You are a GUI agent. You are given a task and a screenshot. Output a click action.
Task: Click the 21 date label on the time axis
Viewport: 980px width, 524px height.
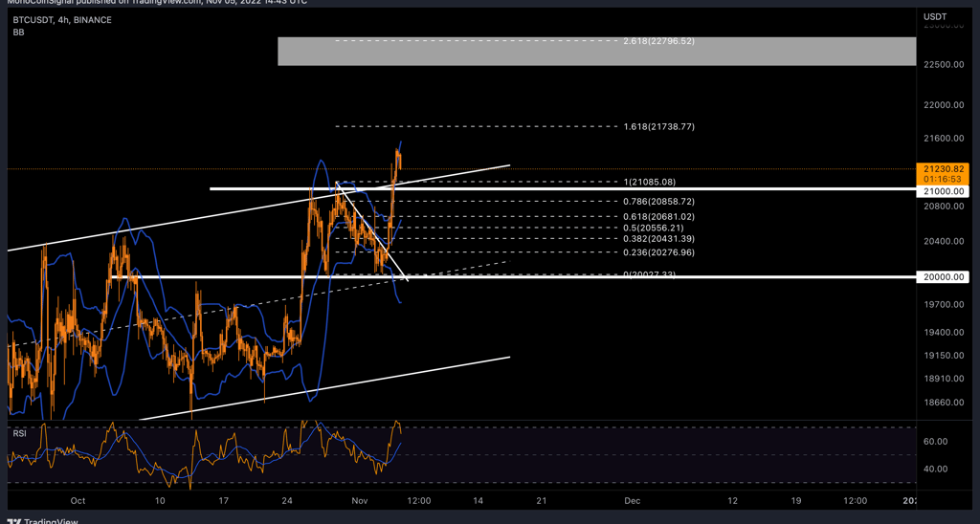542,500
